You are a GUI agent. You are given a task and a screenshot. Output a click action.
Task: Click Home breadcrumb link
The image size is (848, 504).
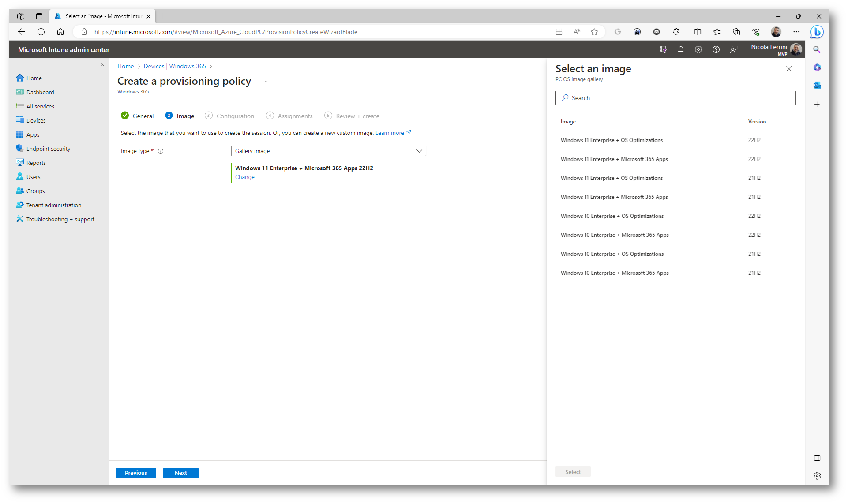126,66
